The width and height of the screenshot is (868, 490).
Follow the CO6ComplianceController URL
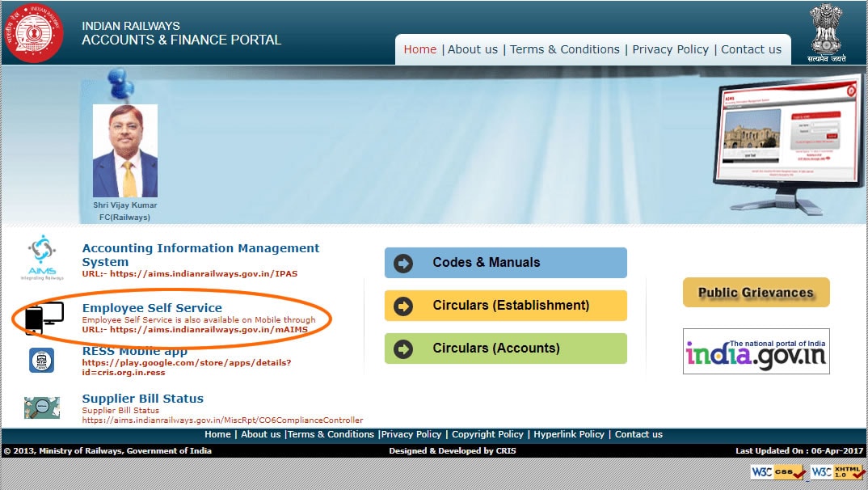tap(222, 420)
